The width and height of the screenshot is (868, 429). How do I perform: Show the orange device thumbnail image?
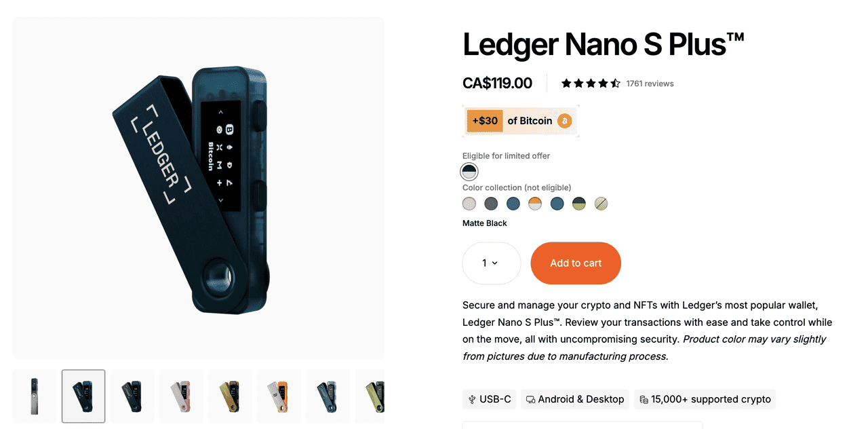pos(279,396)
